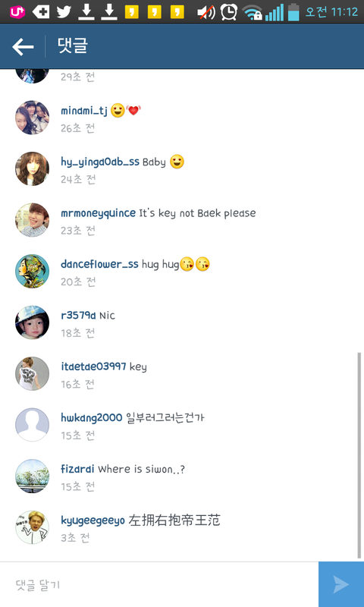Click the comments list scrollbar
Image resolution: width=364 pixels, height=607 pixels.
click(x=359, y=454)
